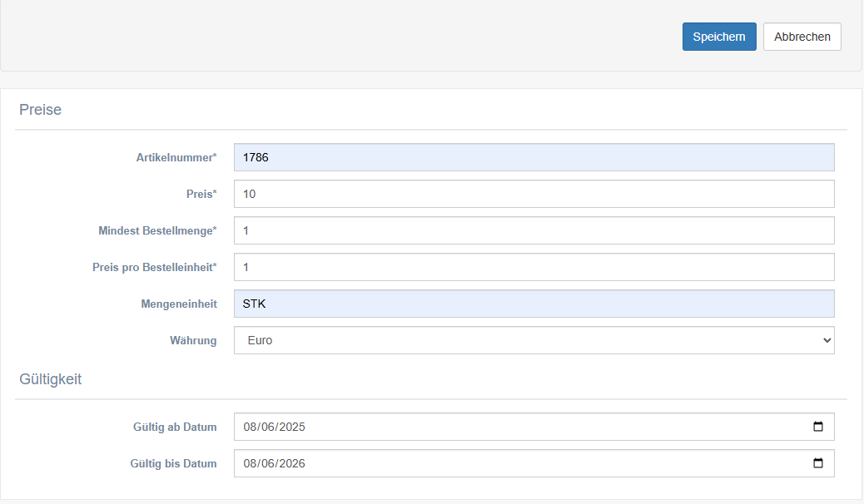Open calendar picker for Gültig bis Datum
This screenshot has height=504, width=864.
[817, 463]
